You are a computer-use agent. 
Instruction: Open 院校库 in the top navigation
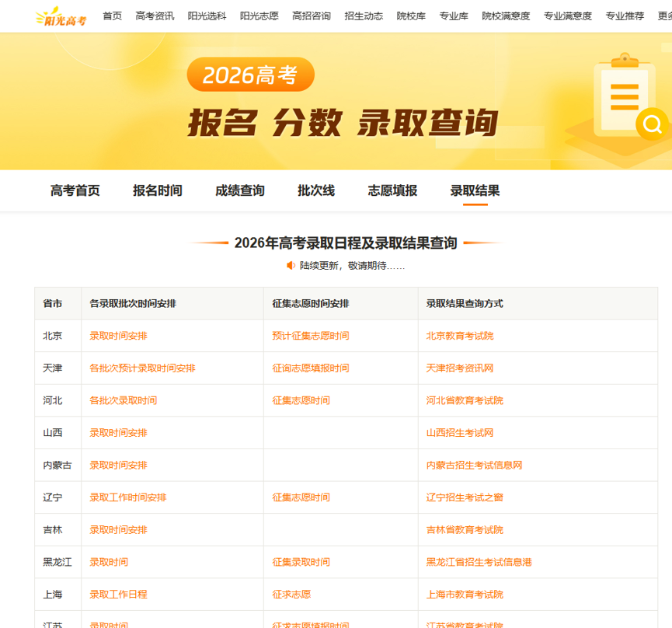pyautogui.click(x=412, y=16)
